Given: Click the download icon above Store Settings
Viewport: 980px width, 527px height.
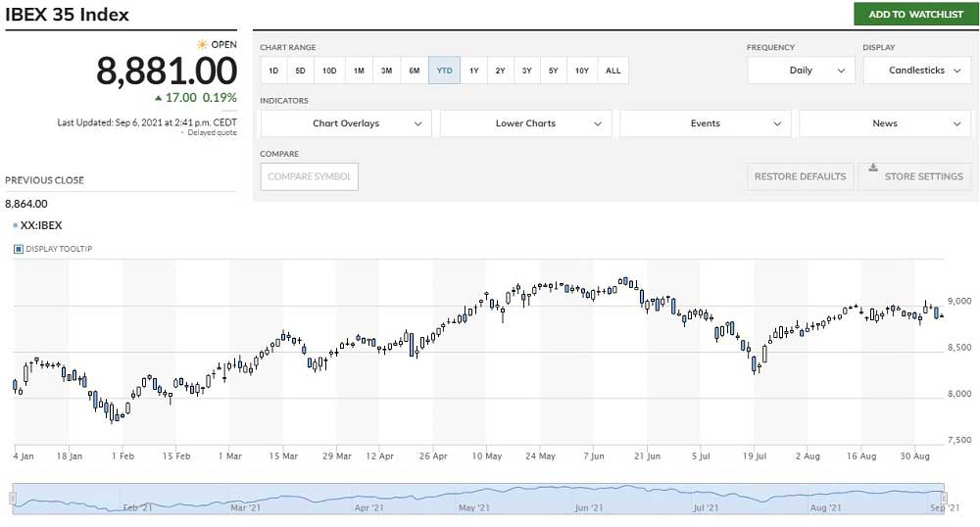Looking at the screenshot, I should tap(873, 168).
